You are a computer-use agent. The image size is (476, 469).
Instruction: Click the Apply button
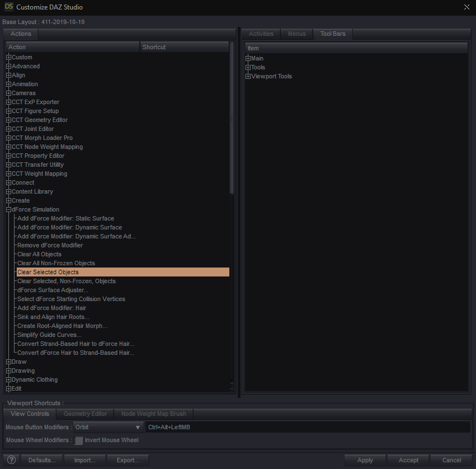365,460
